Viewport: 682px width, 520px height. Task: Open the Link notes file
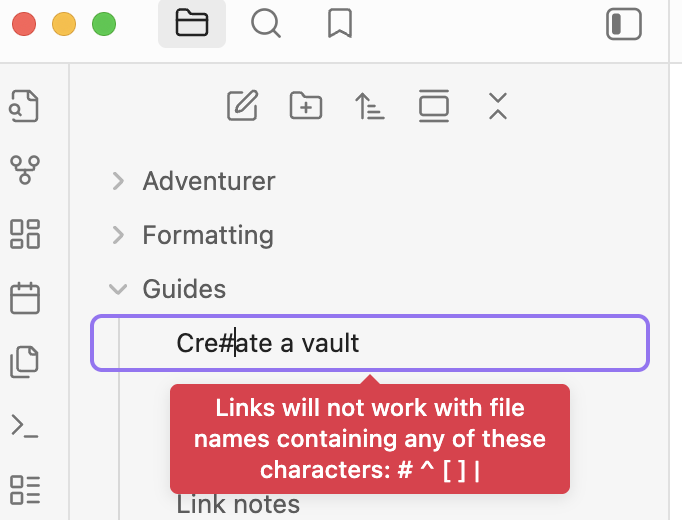[238, 504]
